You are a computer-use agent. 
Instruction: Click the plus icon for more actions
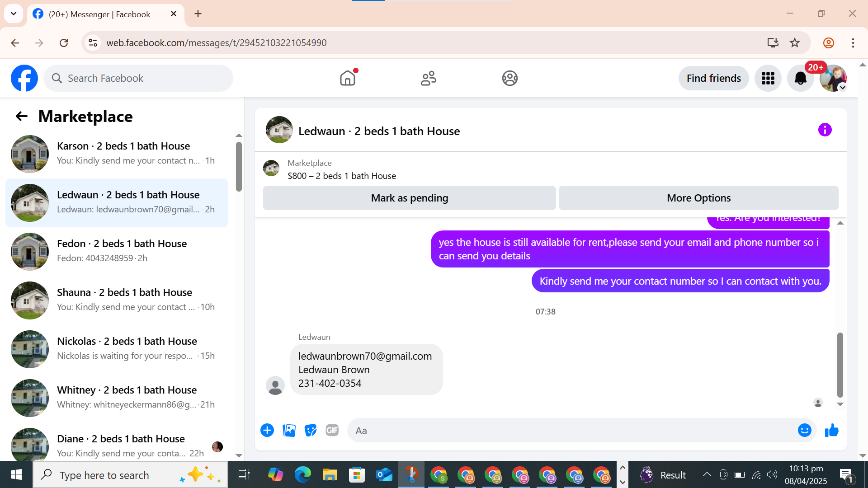click(267, 430)
